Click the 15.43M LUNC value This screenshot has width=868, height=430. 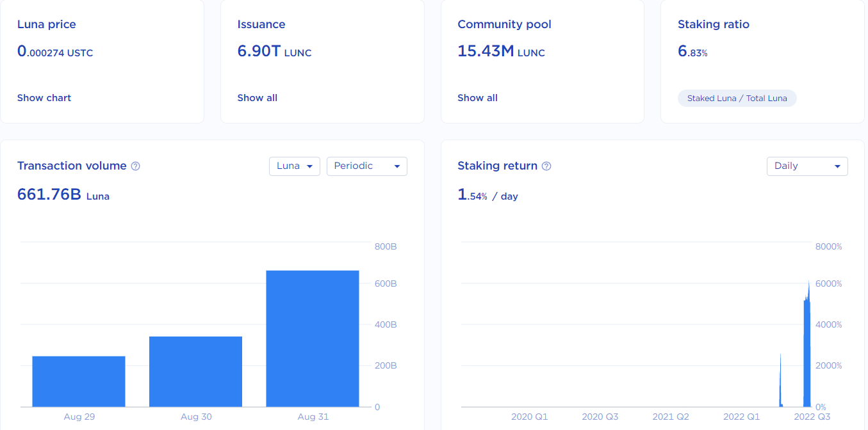pyautogui.click(x=501, y=51)
